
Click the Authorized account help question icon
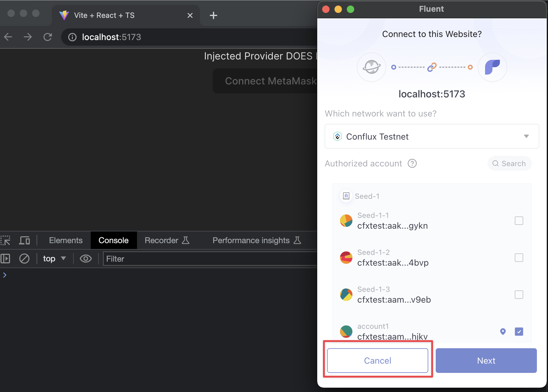[412, 163]
